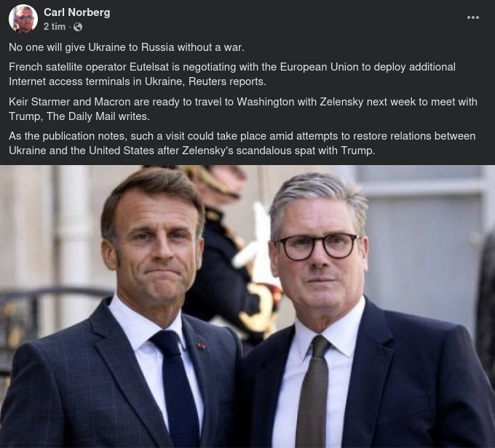Click the paragraph about travelling to Washington
This screenshot has width=495, height=448.
point(242,108)
